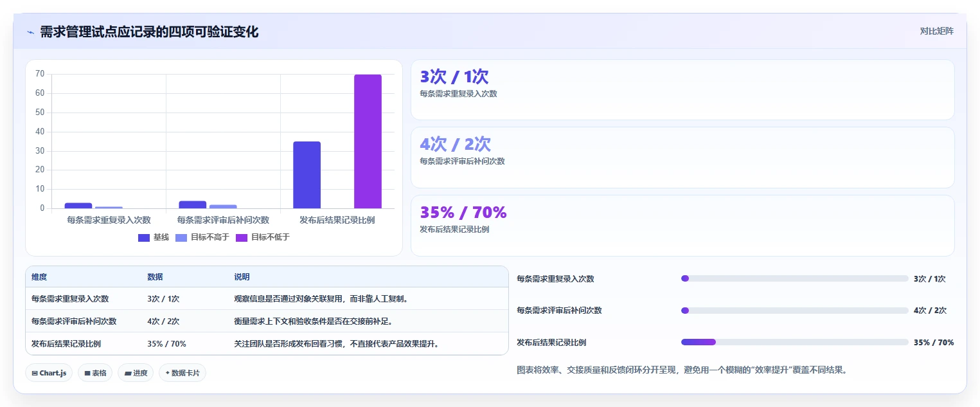Viewport: 980px width, 407px height.
Task: Click the 3次 / 1次 stat card value
Action: click(x=454, y=77)
